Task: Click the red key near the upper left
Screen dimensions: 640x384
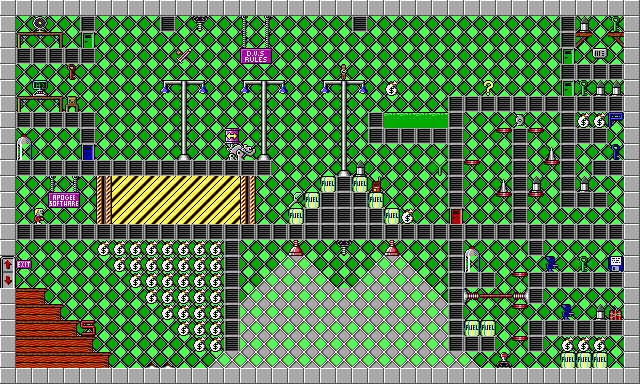Action: [72, 72]
